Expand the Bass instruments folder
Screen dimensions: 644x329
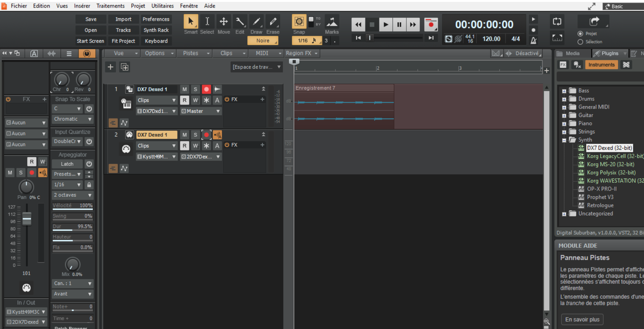click(564, 91)
